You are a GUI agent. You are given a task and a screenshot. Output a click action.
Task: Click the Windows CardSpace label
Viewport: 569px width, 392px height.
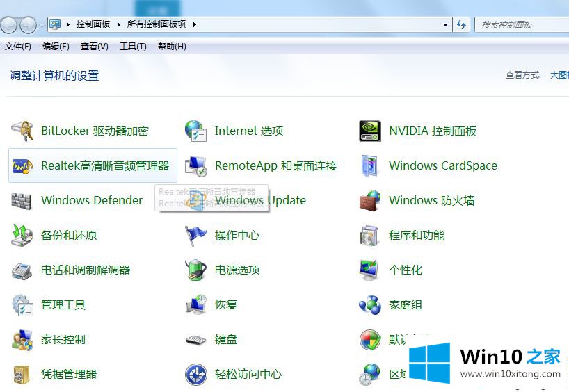pos(443,165)
